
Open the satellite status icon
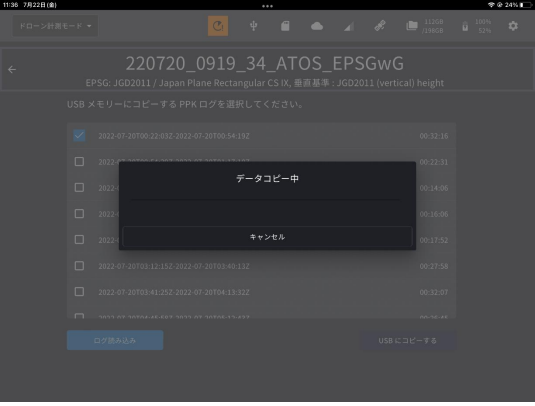pos(380,26)
